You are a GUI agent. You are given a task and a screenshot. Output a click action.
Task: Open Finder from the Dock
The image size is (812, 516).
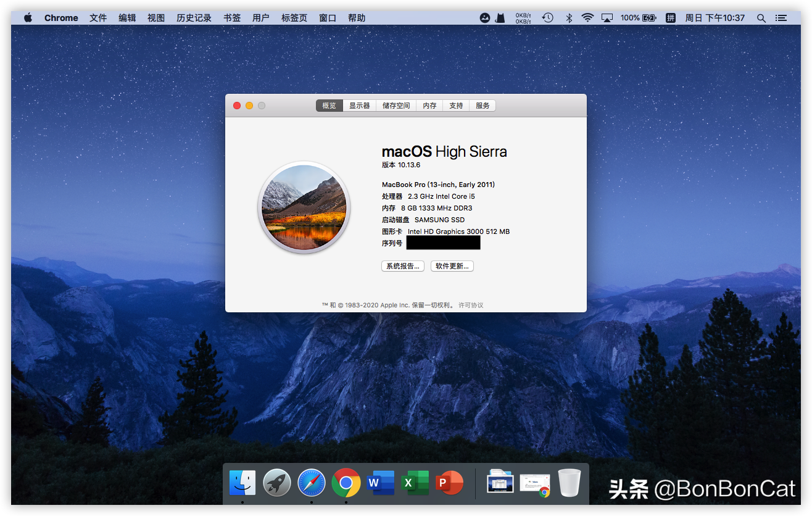pyautogui.click(x=242, y=483)
